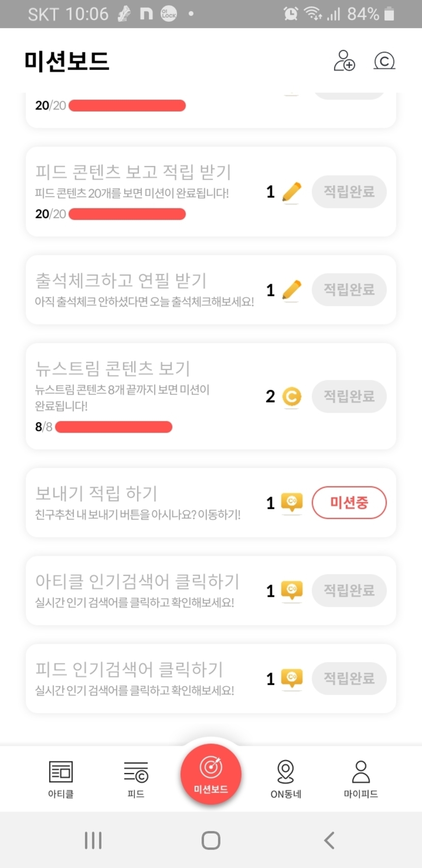Tap the add friend icon in header
Image resolution: width=422 pixels, height=868 pixels.
click(x=344, y=61)
